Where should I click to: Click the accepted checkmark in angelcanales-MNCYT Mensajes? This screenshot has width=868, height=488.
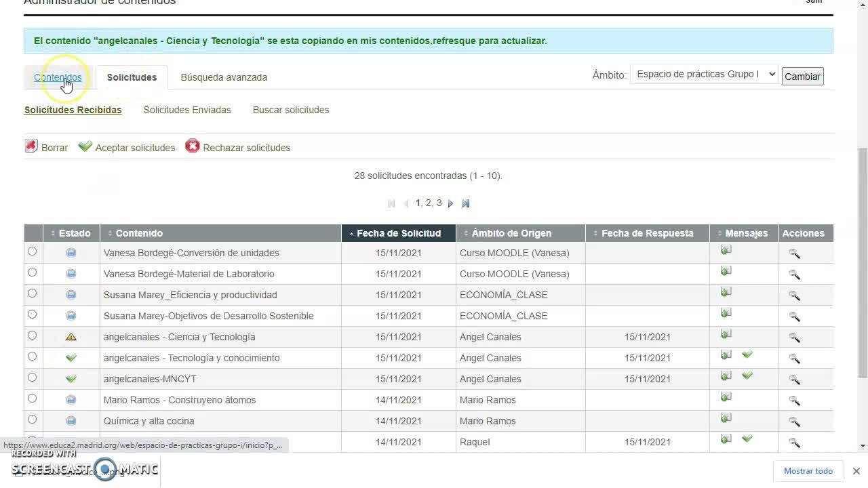pos(747,375)
